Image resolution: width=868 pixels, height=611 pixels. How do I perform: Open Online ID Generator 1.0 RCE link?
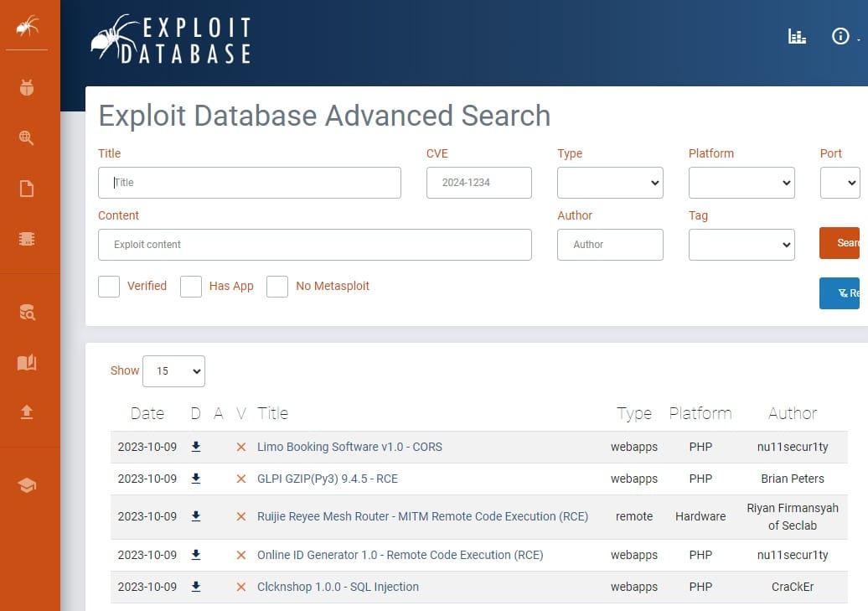[400, 555]
